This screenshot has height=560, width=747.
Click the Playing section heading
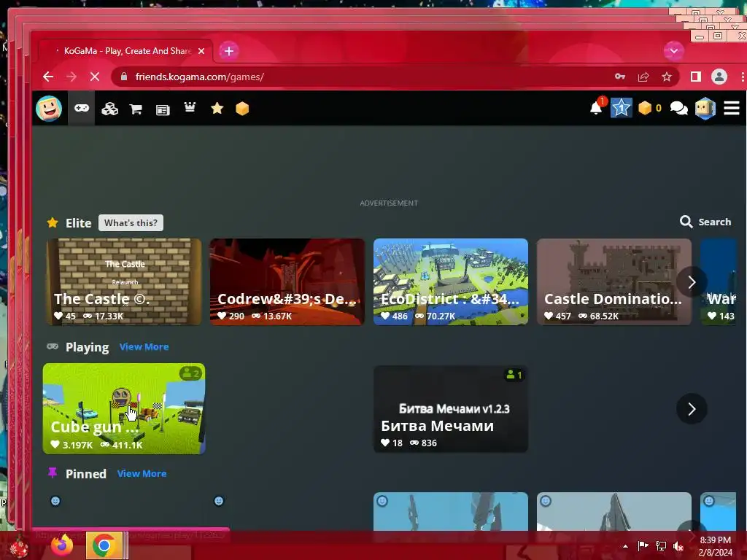88,347
